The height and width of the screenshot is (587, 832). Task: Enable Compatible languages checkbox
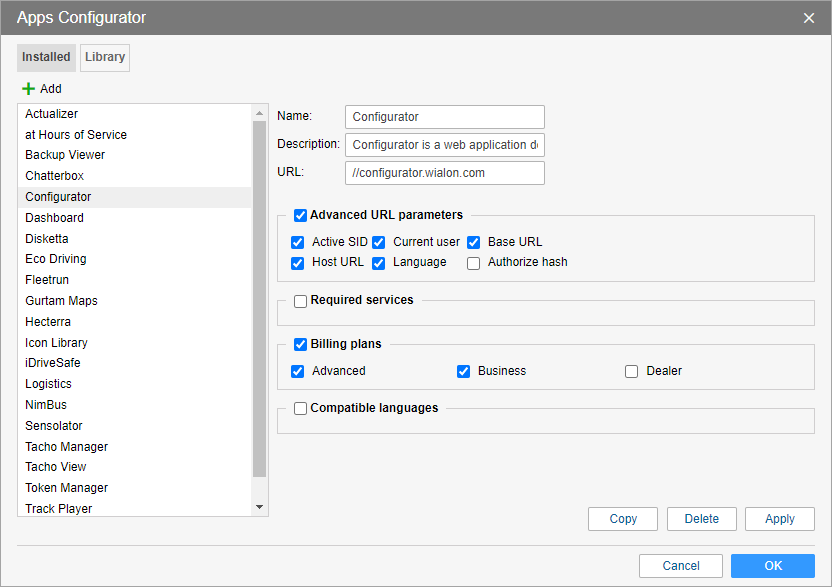tap(300, 409)
